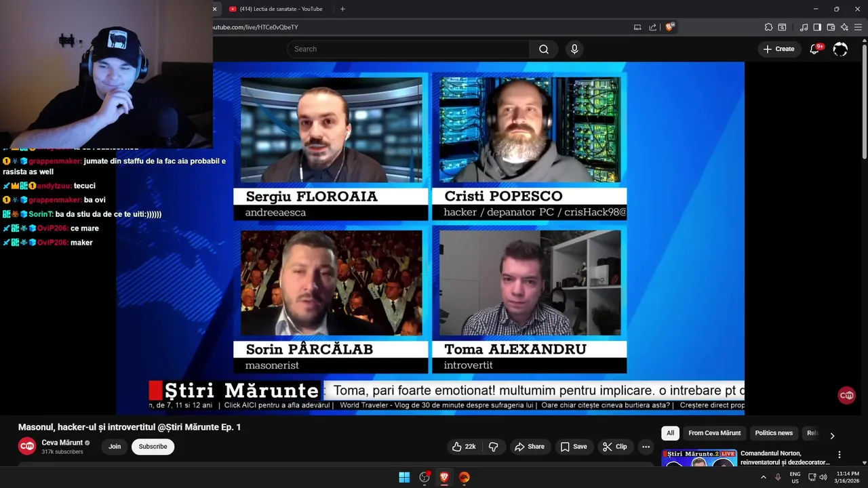Click the share page icon in address bar

click(652, 27)
